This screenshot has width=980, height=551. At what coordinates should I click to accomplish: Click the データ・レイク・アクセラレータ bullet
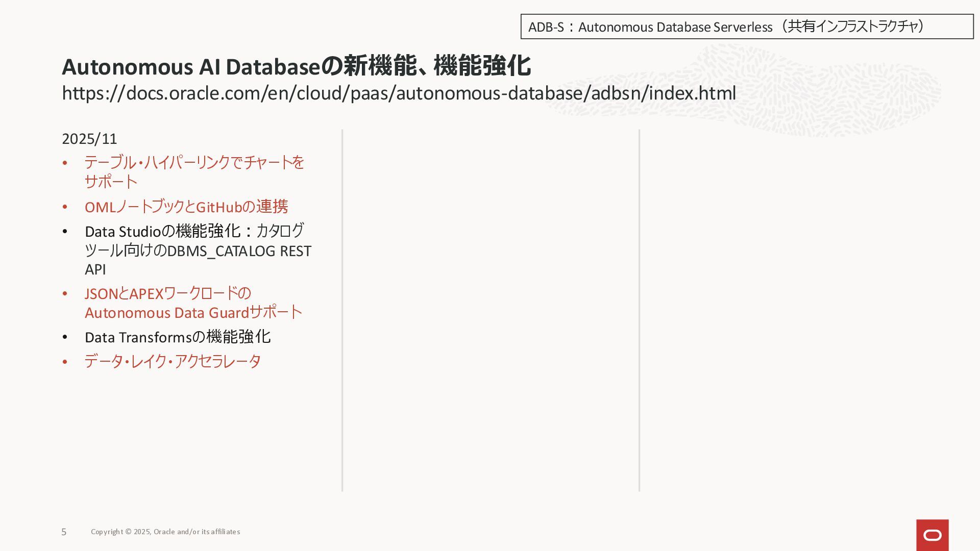click(x=173, y=362)
